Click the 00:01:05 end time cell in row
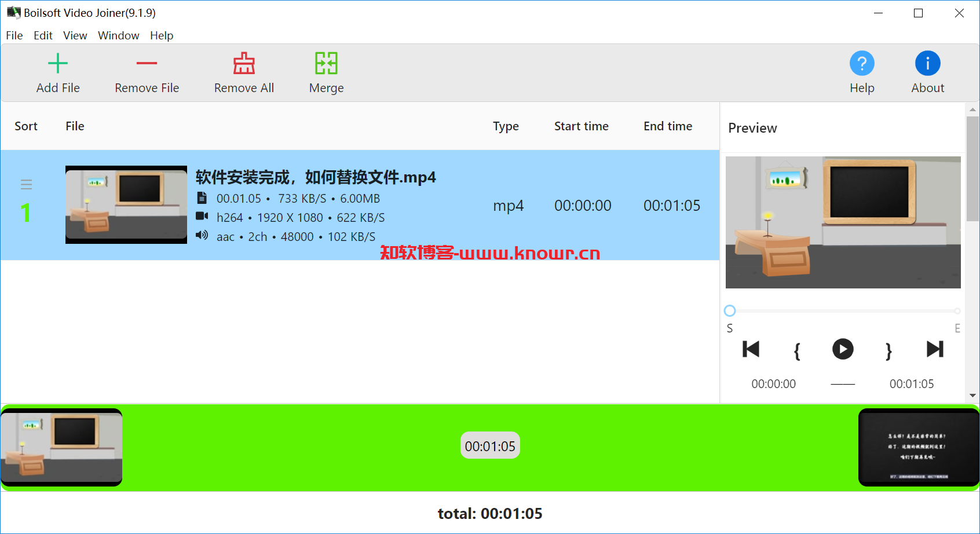980x534 pixels. [672, 206]
